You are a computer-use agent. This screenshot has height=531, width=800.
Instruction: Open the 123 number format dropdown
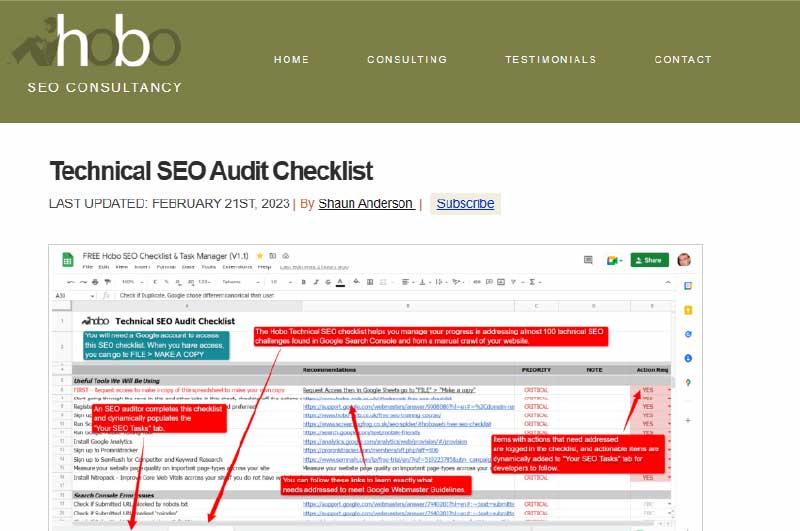point(204,282)
